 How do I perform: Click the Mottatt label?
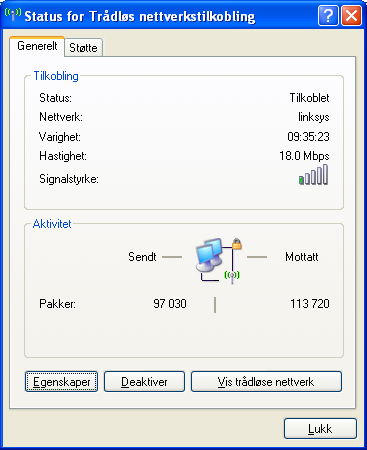(x=302, y=257)
